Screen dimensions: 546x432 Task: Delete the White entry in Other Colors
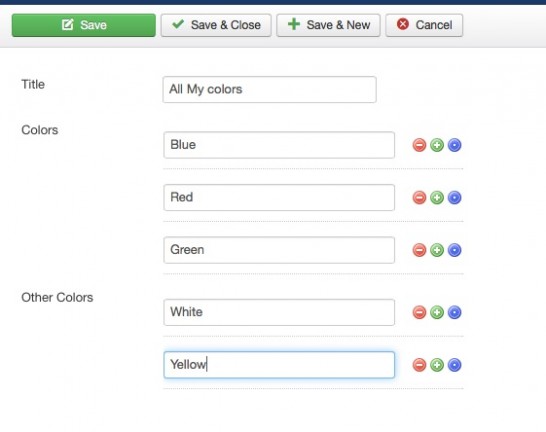[419, 312]
